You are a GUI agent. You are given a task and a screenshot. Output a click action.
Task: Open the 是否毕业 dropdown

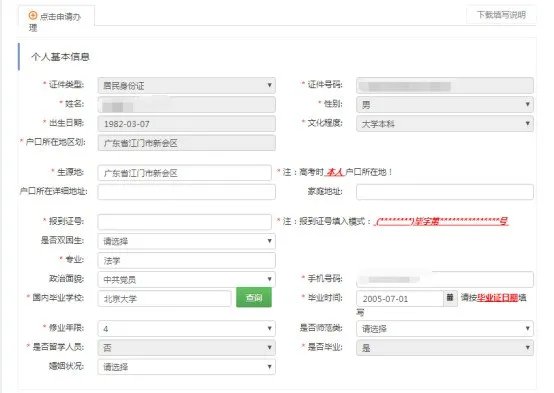point(445,348)
